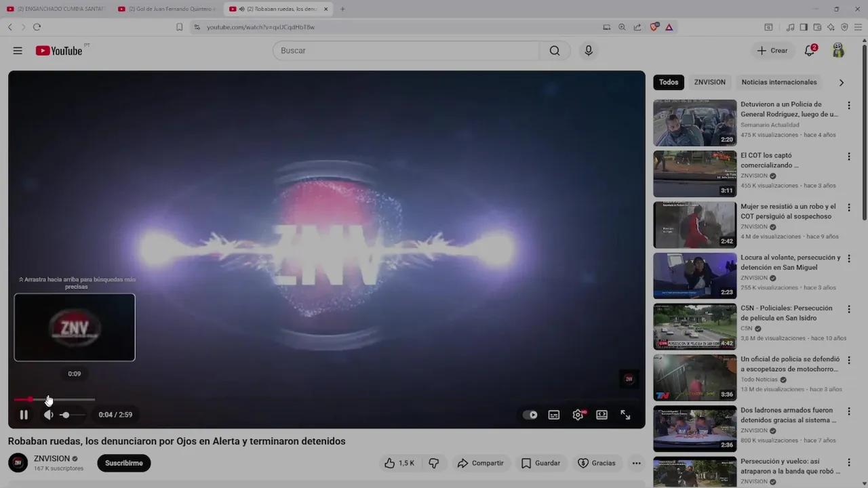The height and width of the screenshot is (488, 868).
Task: Click the search magnifier button
Action: click(555, 51)
